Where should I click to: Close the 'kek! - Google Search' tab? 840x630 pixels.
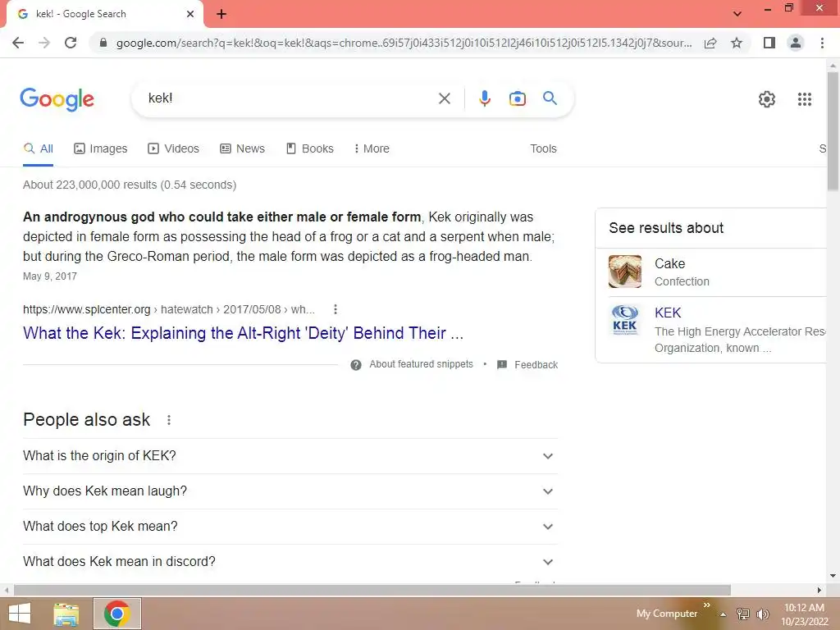(190, 14)
